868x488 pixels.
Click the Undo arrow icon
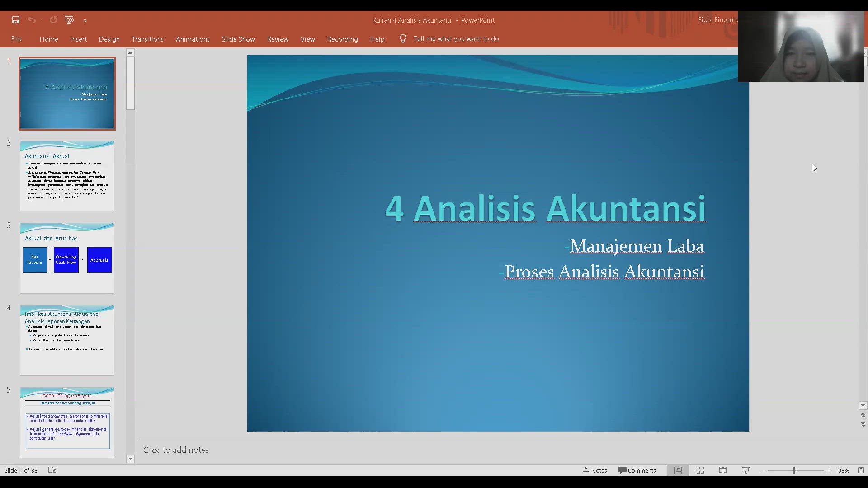pyautogui.click(x=31, y=20)
